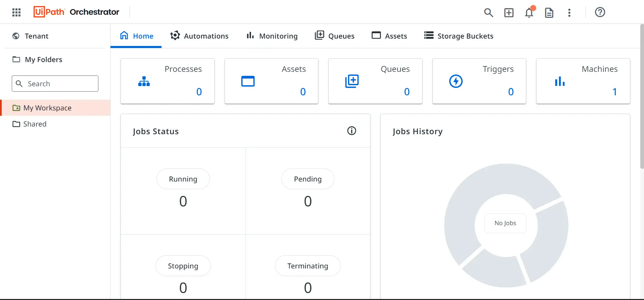
Task: Open the Processes count card
Action: pyautogui.click(x=168, y=81)
